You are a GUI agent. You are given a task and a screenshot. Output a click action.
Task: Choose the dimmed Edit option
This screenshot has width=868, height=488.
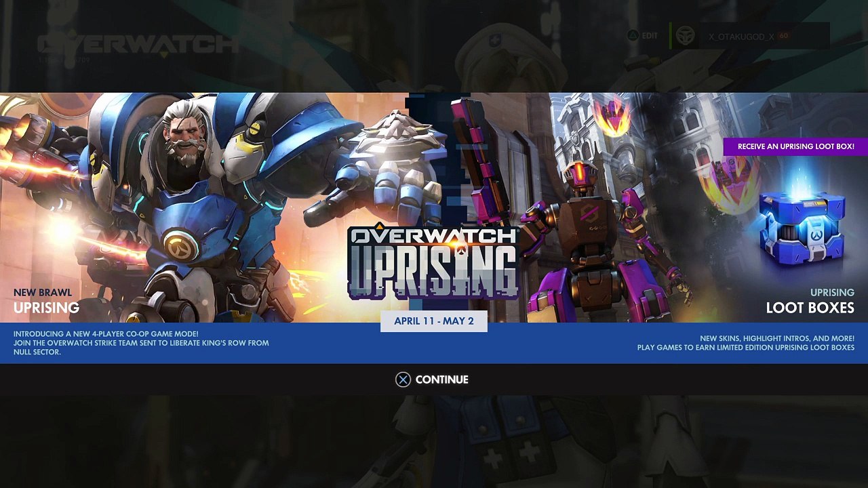[650, 36]
